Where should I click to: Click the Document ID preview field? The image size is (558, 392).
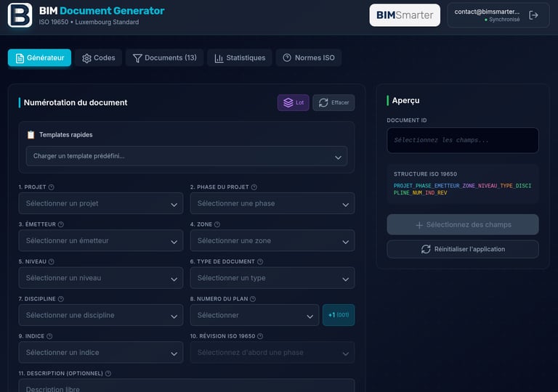point(463,140)
